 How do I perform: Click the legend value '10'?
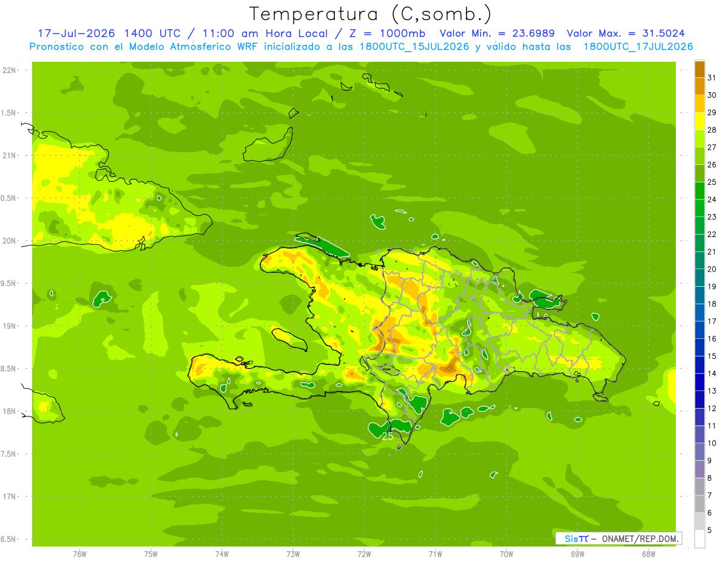pos(712,443)
